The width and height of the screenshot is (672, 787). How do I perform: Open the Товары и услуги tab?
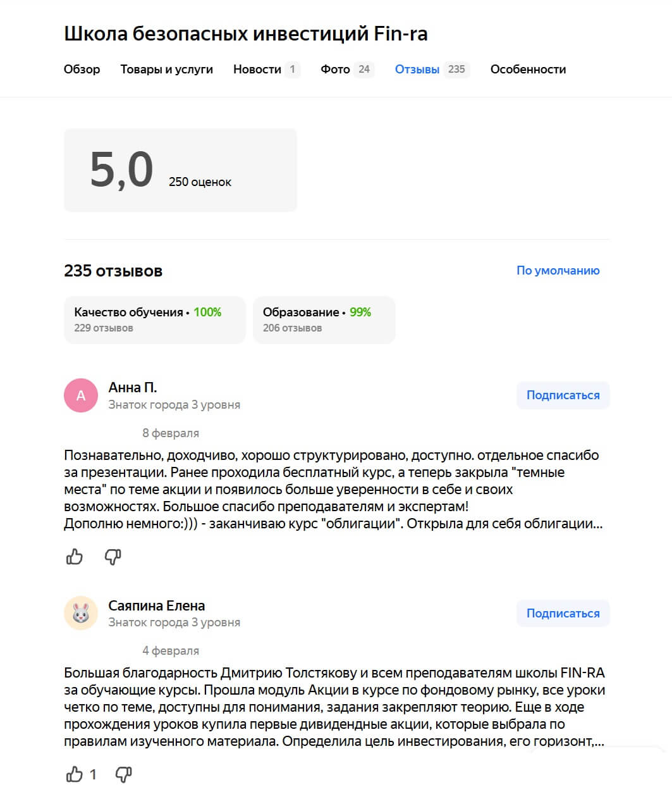click(167, 70)
